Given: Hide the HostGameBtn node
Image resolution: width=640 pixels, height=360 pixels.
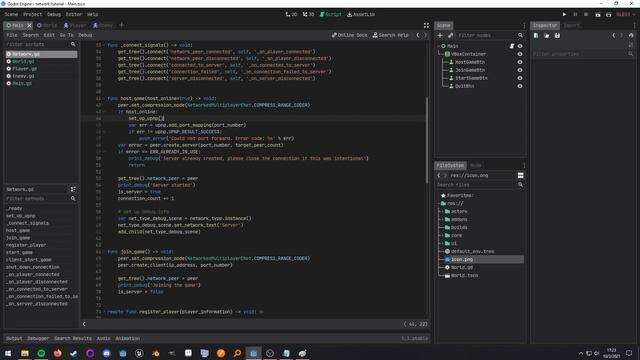Looking at the screenshot, I should pos(520,62).
